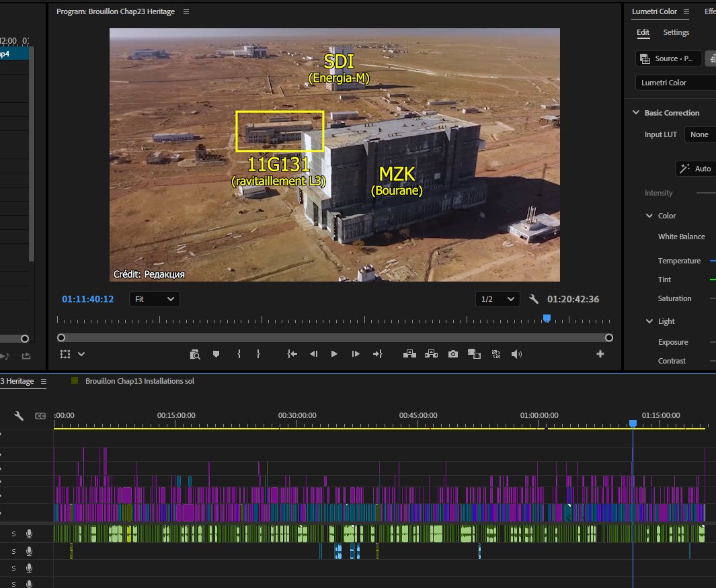716x588 pixels.
Task: Open the safe margins overlay icon
Action: point(65,354)
